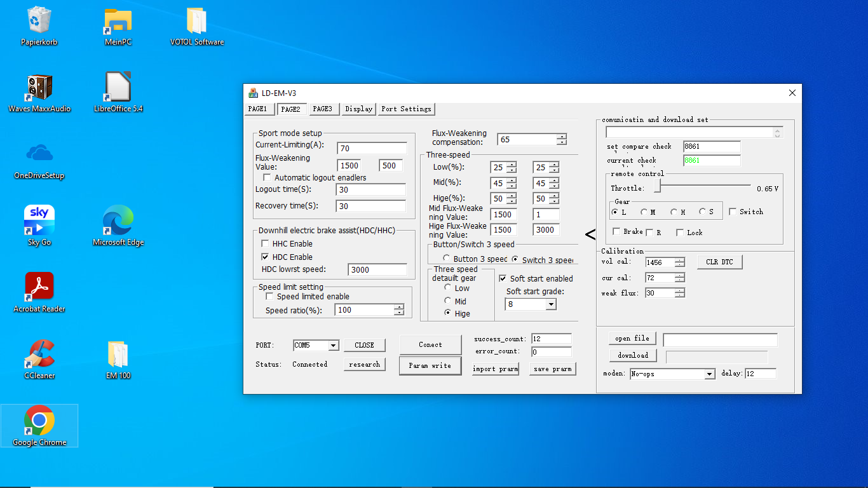
Task: Open the COM5 port dropdown
Action: pos(333,346)
